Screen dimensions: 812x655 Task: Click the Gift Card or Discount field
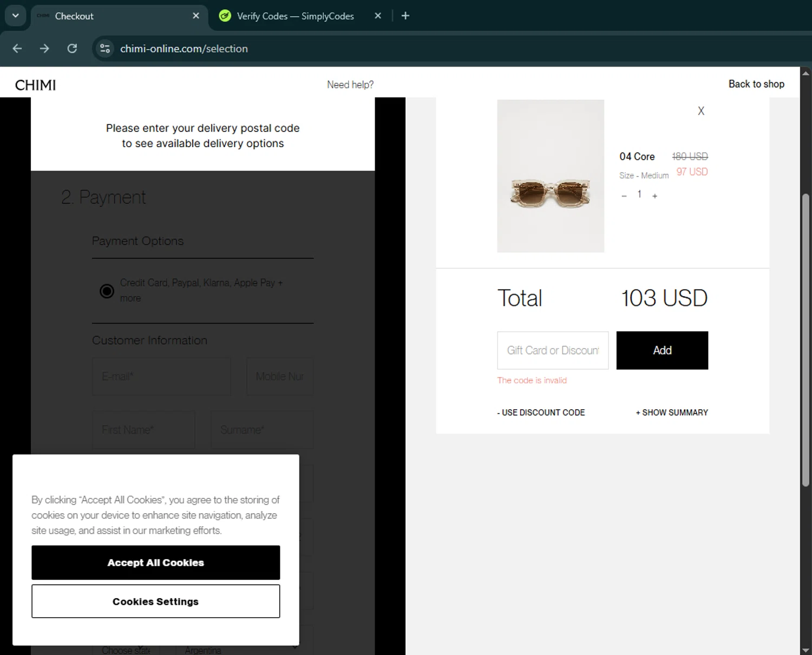point(553,350)
